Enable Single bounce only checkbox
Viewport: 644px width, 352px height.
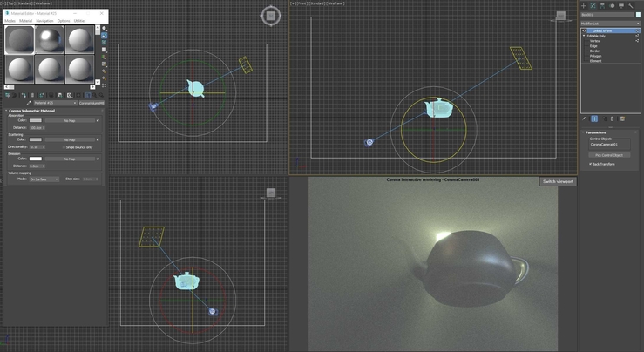click(x=64, y=147)
